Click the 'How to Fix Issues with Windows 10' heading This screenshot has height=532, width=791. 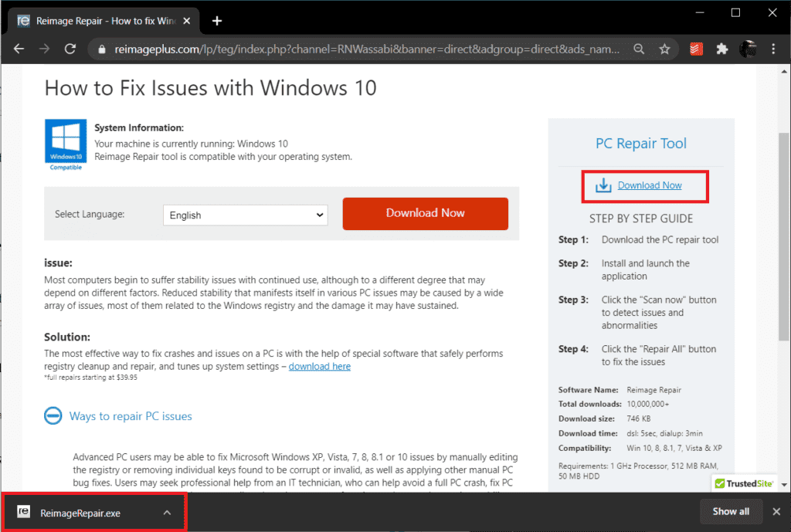[x=210, y=88]
